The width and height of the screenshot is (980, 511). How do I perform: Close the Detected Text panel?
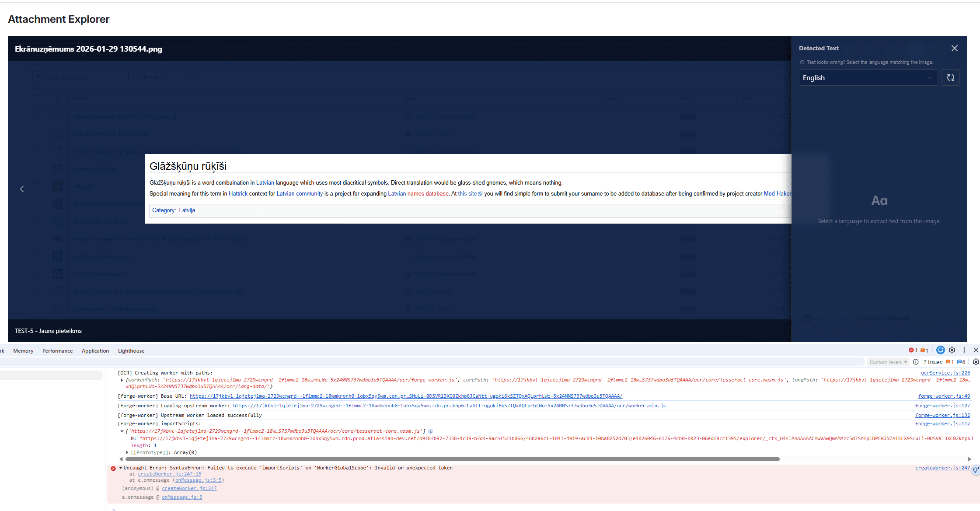coord(954,48)
